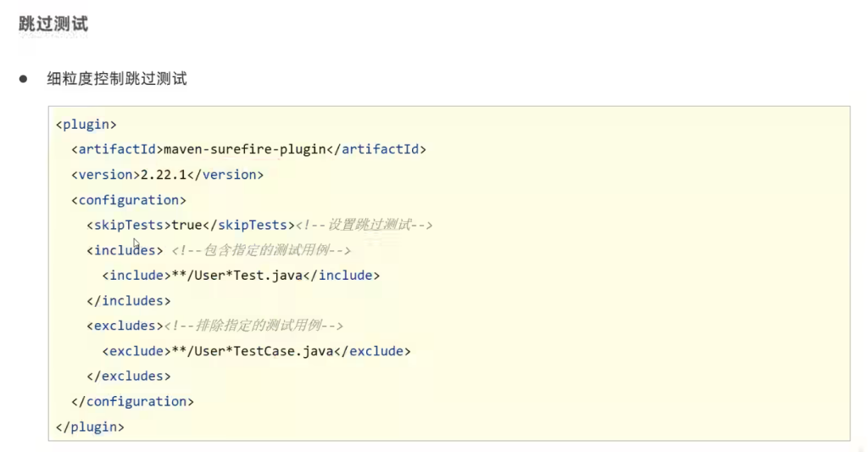Image resolution: width=868 pixels, height=452 pixels.
Task: Click the opening <configuration> tag
Action: (x=129, y=200)
